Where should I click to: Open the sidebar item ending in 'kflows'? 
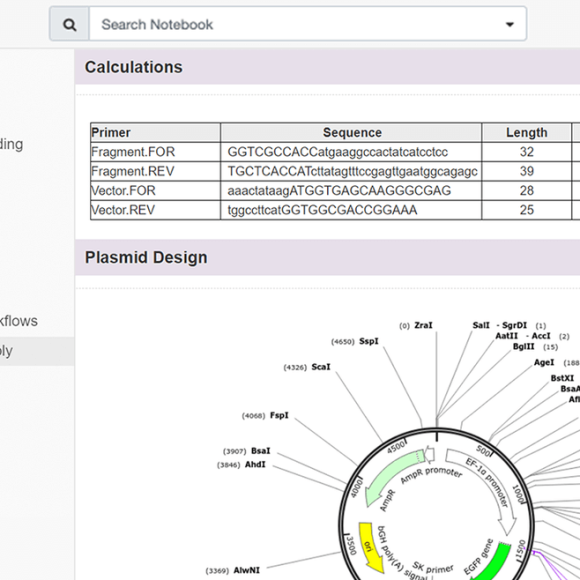[x=18, y=321]
